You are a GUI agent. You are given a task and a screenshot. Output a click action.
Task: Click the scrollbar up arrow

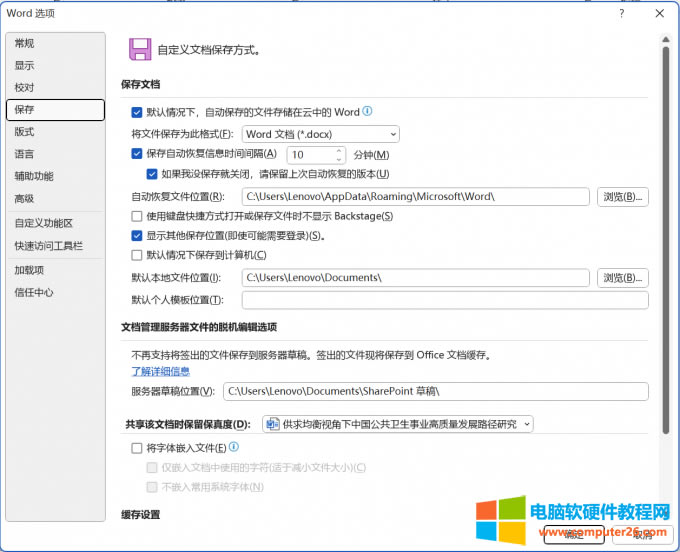666,39
